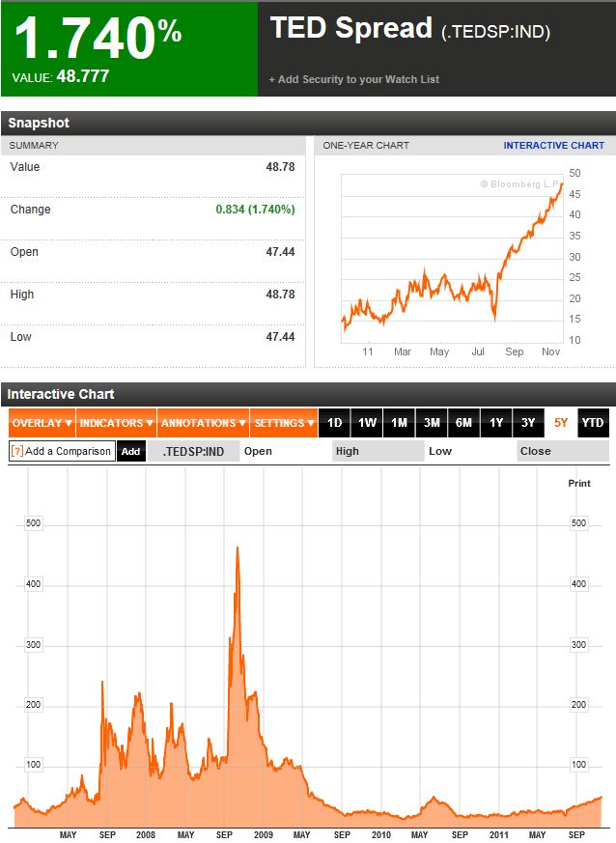The height and width of the screenshot is (843, 616).
Task: Select the 1W time range
Action: point(364,423)
